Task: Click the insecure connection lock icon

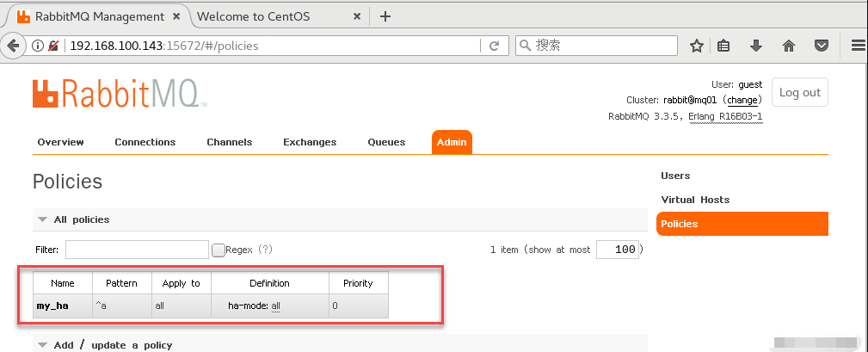Action: click(53, 46)
